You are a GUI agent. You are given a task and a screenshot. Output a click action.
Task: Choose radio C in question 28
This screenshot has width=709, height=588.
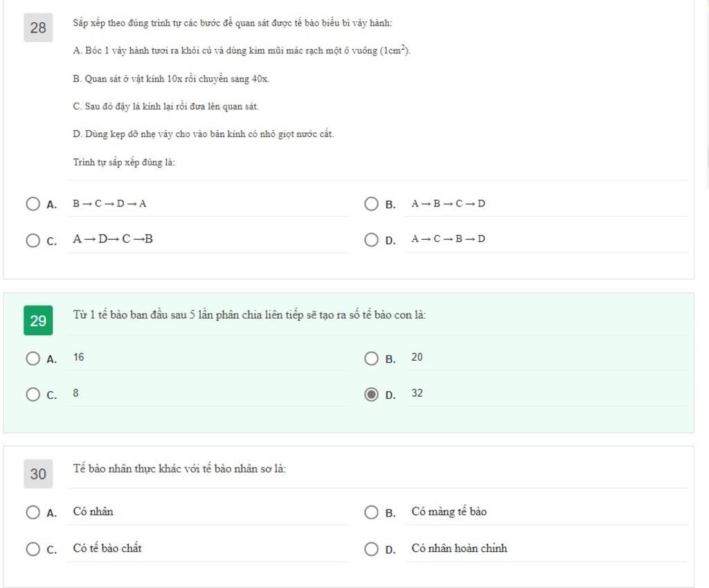pyautogui.click(x=33, y=240)
